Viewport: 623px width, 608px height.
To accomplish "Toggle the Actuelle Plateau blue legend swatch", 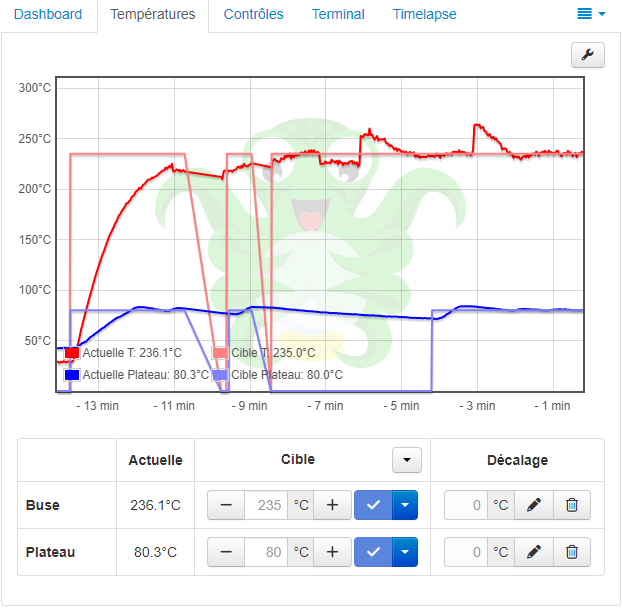I will [72, 375].
